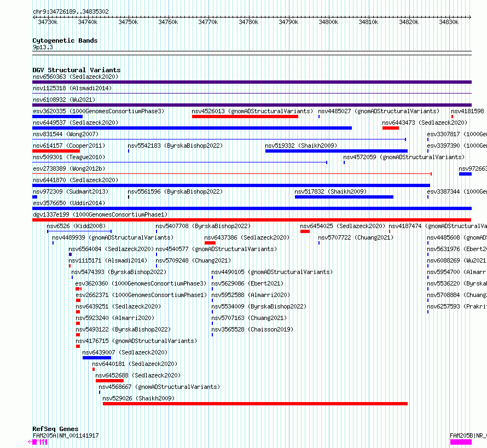
Task: Open the nsv6439007 (Sedlazeck2020) blue bar
Action: 97,358
